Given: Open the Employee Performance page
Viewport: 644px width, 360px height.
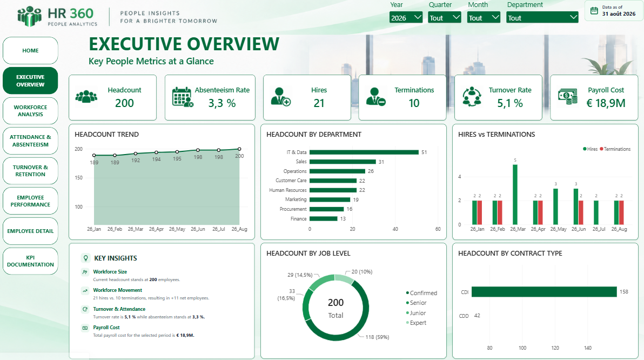Looking at the screenshot, I should point(30,201).
